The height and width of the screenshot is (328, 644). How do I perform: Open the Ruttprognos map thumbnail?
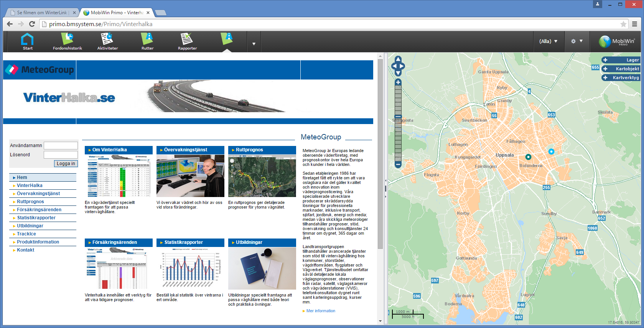coord(262,176)
